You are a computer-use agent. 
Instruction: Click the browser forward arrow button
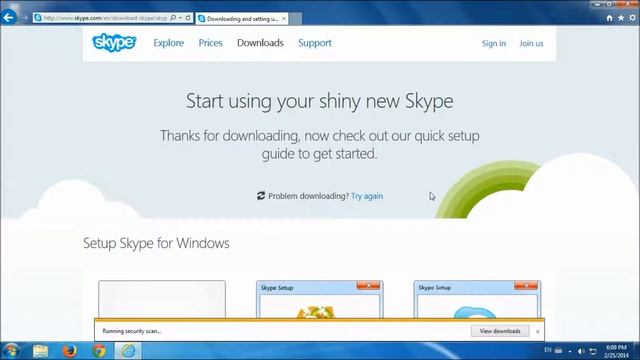[24, 18]
